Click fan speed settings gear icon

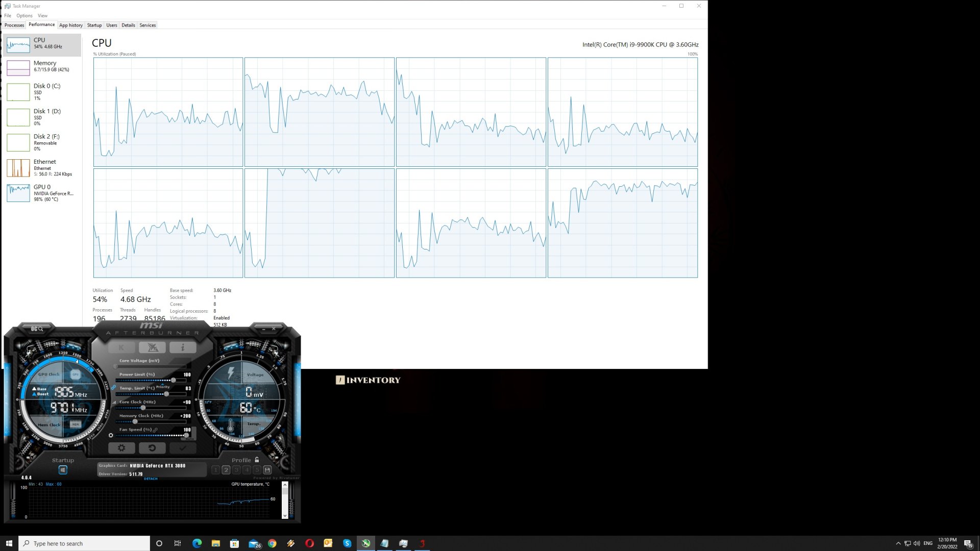111,435
